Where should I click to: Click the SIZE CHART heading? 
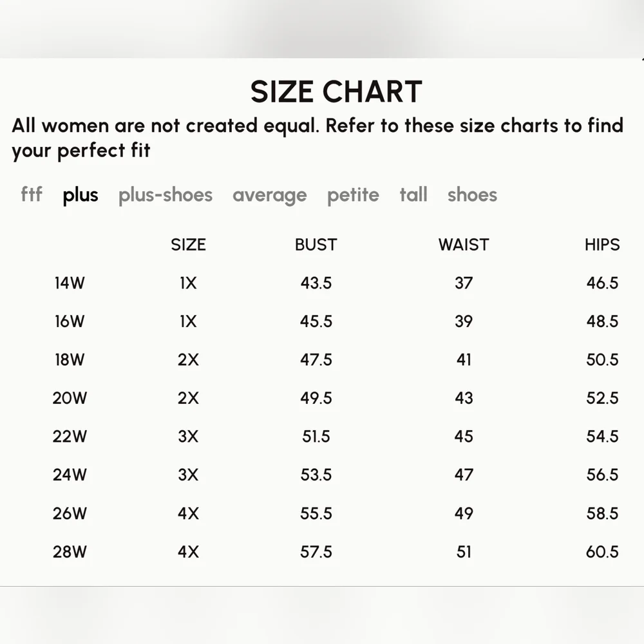(x=336, y=91)
